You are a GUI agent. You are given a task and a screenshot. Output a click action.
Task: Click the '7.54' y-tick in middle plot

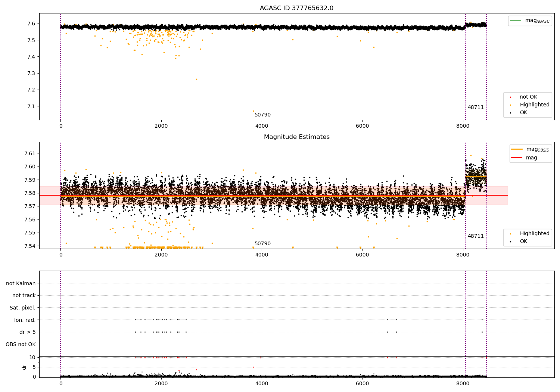[30, 246]
